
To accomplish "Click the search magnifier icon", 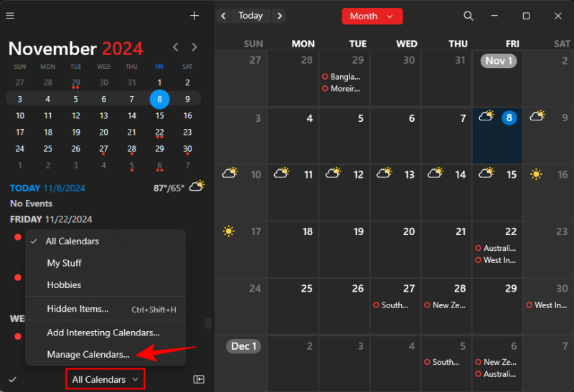I will 469,16.
